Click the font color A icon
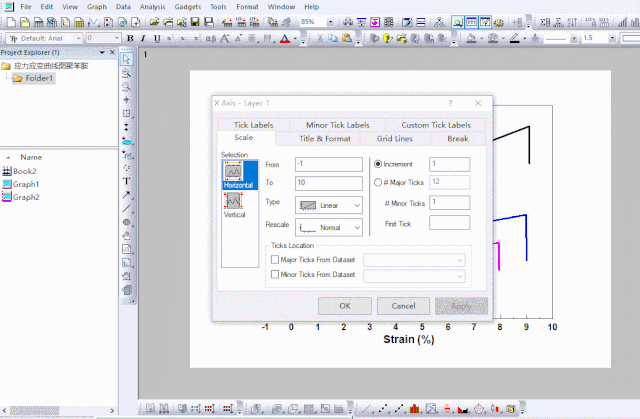Viewport: 640px width, 419px height. (x=285, y=39)
